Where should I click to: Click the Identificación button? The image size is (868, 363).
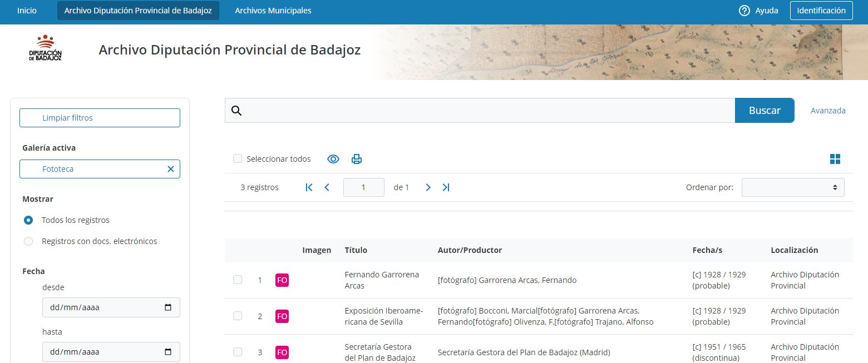(821, 11)
